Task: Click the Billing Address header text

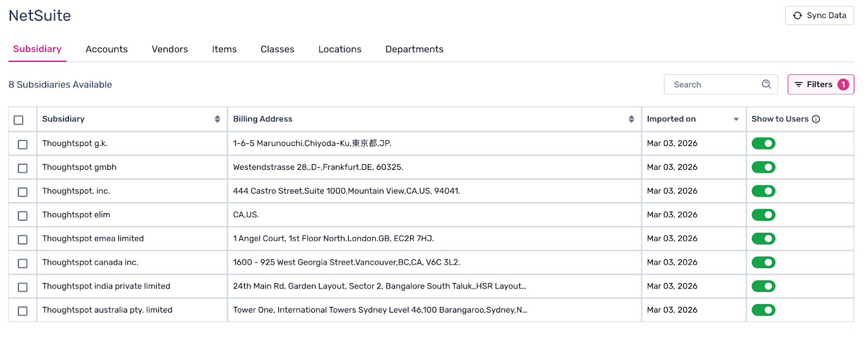Action: (263, 119)
